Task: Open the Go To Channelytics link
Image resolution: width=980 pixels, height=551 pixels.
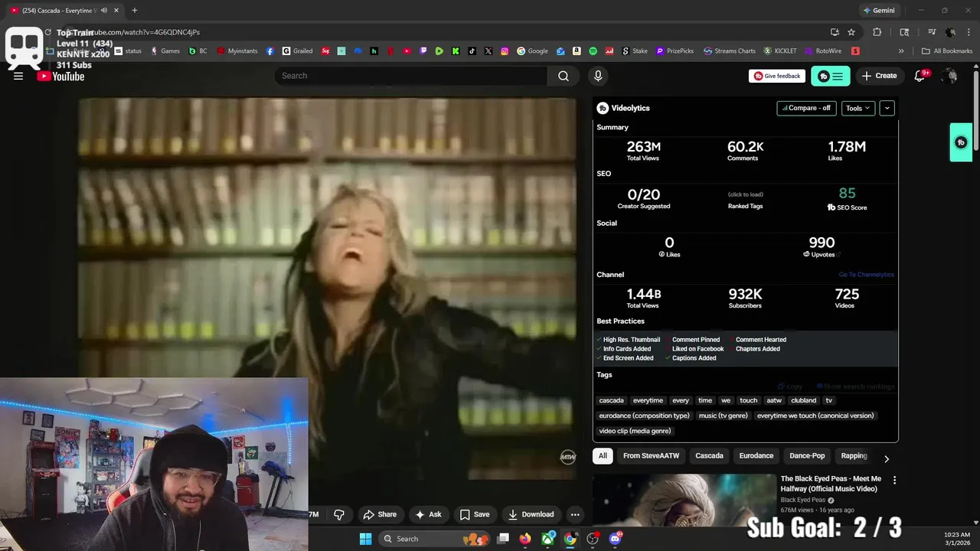Action: [x=866, y=275]
